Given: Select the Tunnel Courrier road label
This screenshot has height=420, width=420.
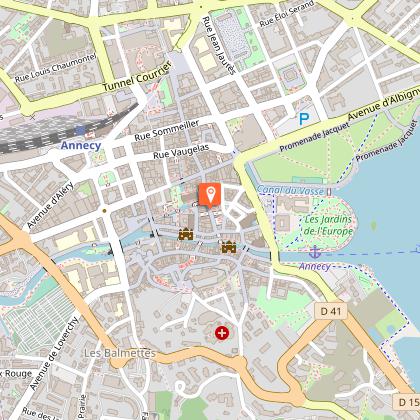Looking at the screenshot, I should pos(137,77).
